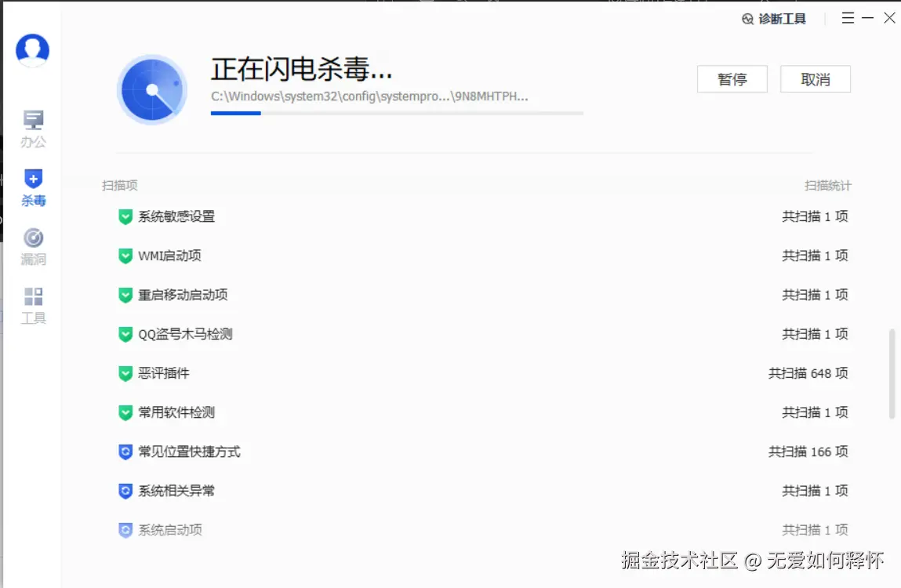The image size is (901, 588).
Task: Click the 正在闪电杀毒 title text
Action: click(302, 69)
